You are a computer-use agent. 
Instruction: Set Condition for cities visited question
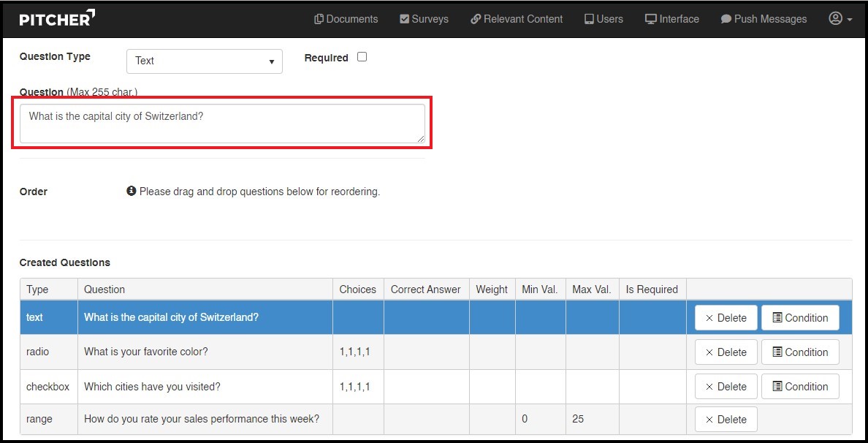[x=800, y=387]
